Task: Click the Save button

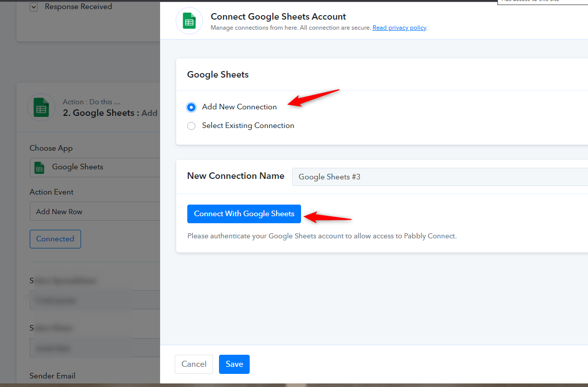Action: [235, 364]
